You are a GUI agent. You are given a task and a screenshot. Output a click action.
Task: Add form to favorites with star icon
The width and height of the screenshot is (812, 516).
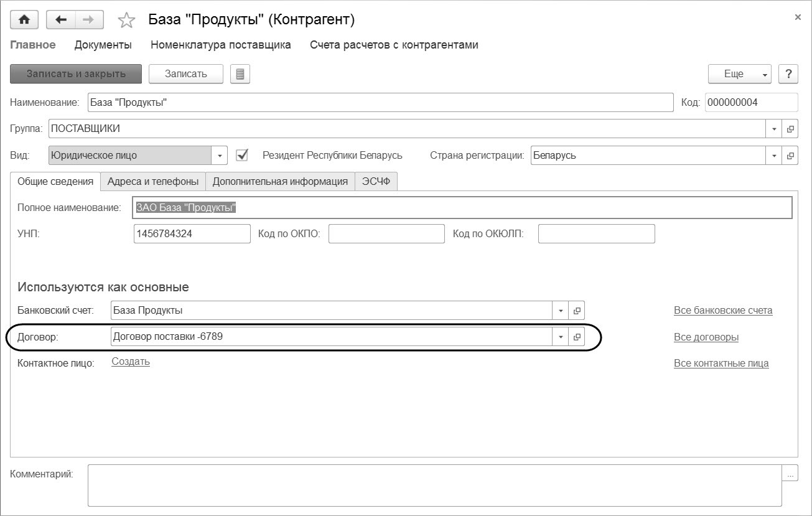click(126, 21)
